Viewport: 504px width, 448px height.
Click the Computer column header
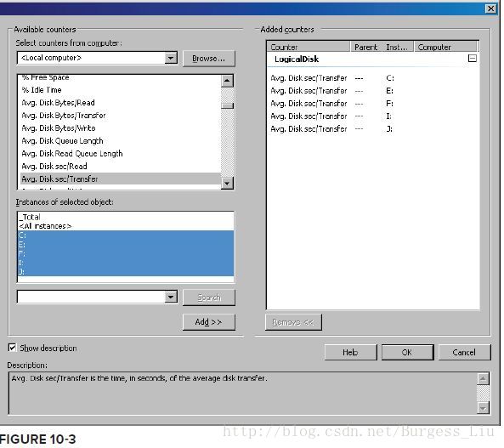pos(445,47)
